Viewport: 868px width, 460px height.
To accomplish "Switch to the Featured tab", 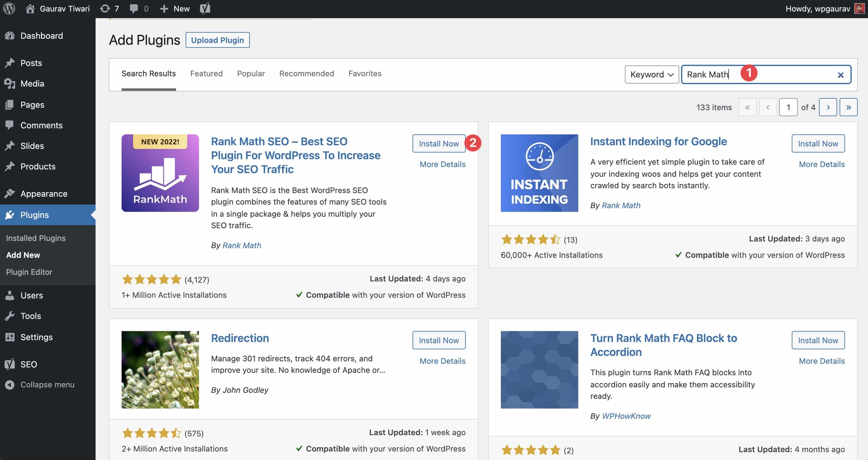I will pos(206,74).
